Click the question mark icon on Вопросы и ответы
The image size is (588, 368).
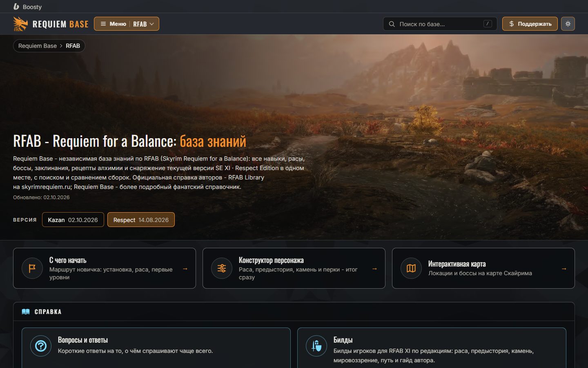[x=41, y=346]
